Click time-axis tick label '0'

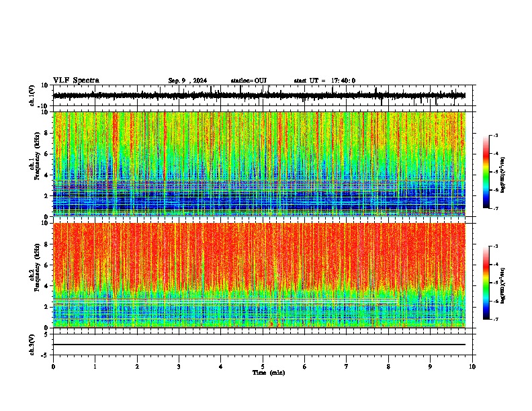coord(53,367)
